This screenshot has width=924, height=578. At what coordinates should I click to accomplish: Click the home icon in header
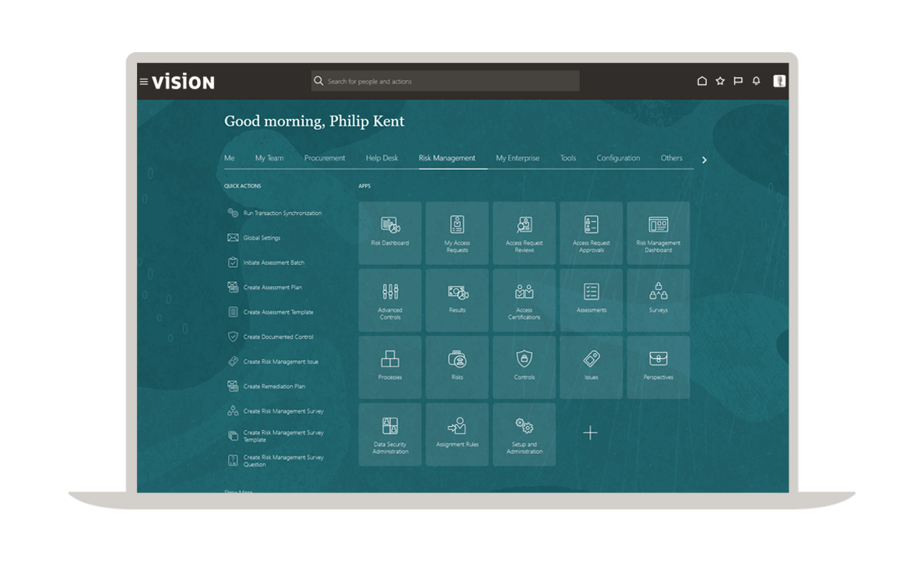click(x=702, y=81)
